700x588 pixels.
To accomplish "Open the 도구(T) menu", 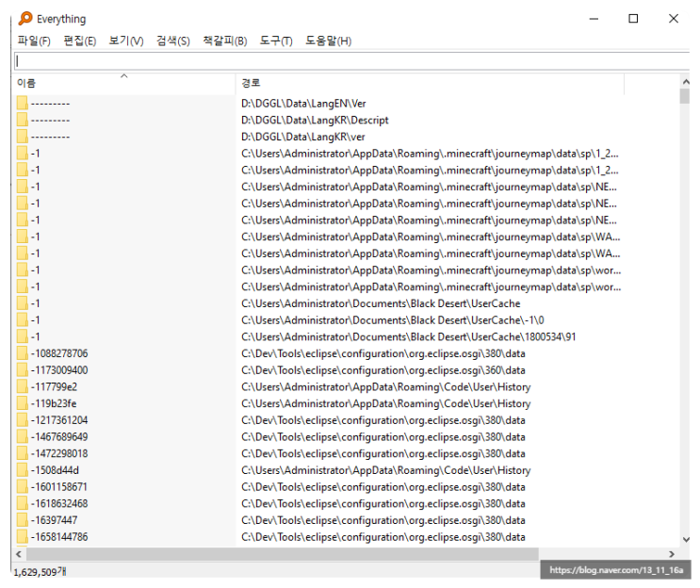I will (x=276, y=41).
